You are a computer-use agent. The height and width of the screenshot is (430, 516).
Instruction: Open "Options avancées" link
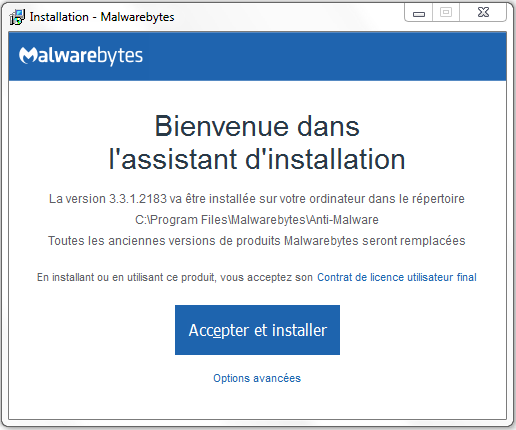coord(257,378)
